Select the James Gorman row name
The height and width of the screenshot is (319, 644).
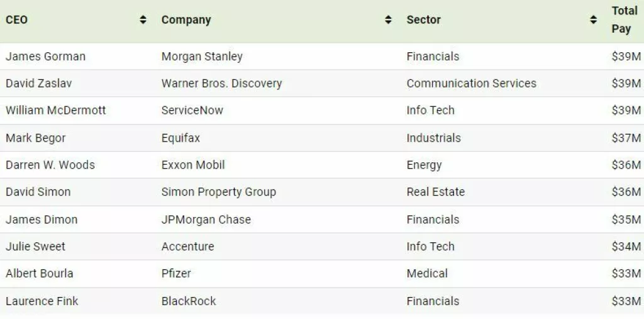(x=45, y=57)
